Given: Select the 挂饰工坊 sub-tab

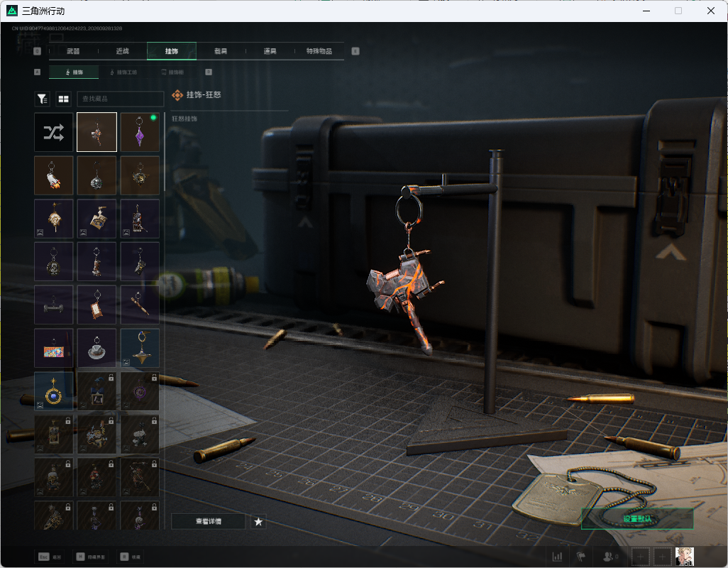Looking at the screenshot, I should point(123,72).
